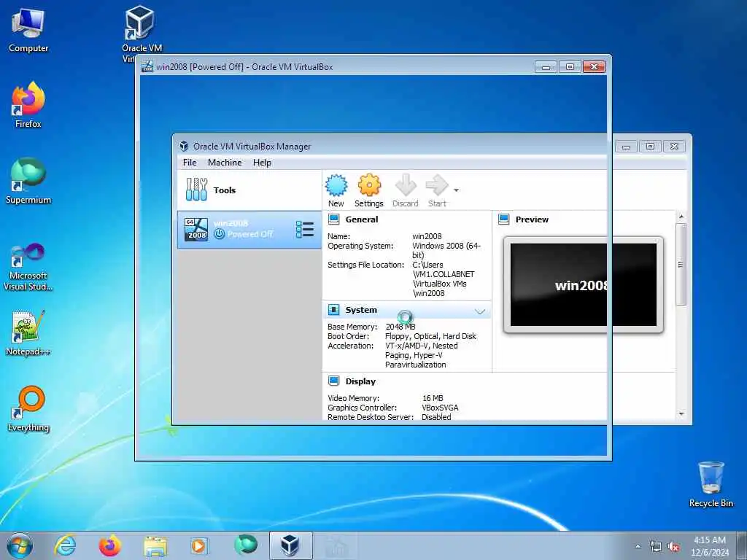Select the Firefox desktop icon
The width and height of the screenshot is (747, 560).
(x=28, y=105)
